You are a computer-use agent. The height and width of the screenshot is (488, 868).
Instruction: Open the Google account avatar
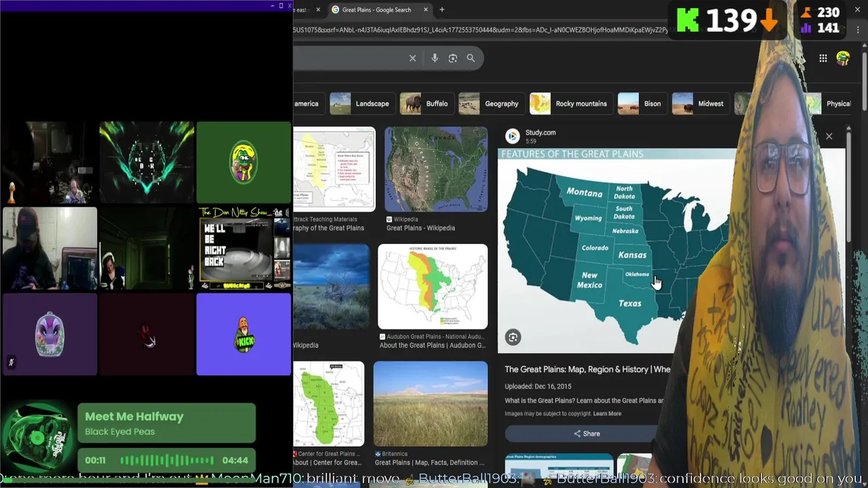(843, 58)
